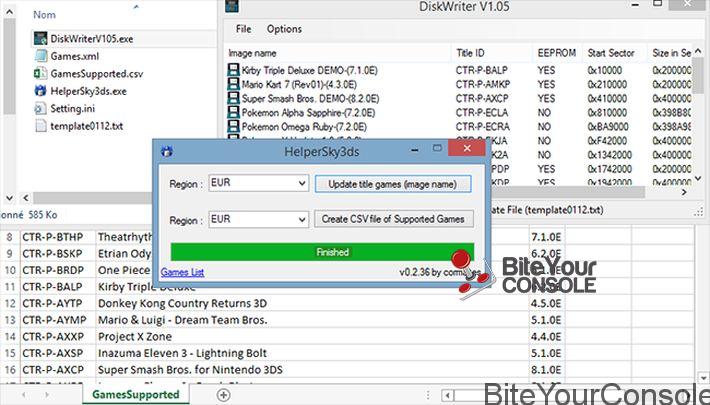Click the explorer horizontal scroll left arrow
This screenshot has height=405, width=710.
click(26, 198)
